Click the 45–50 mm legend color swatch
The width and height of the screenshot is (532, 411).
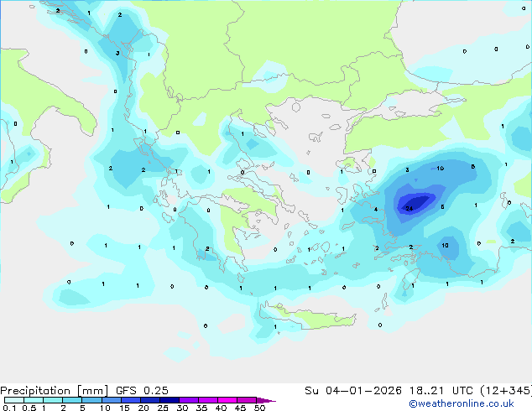[x=247, y=400]
